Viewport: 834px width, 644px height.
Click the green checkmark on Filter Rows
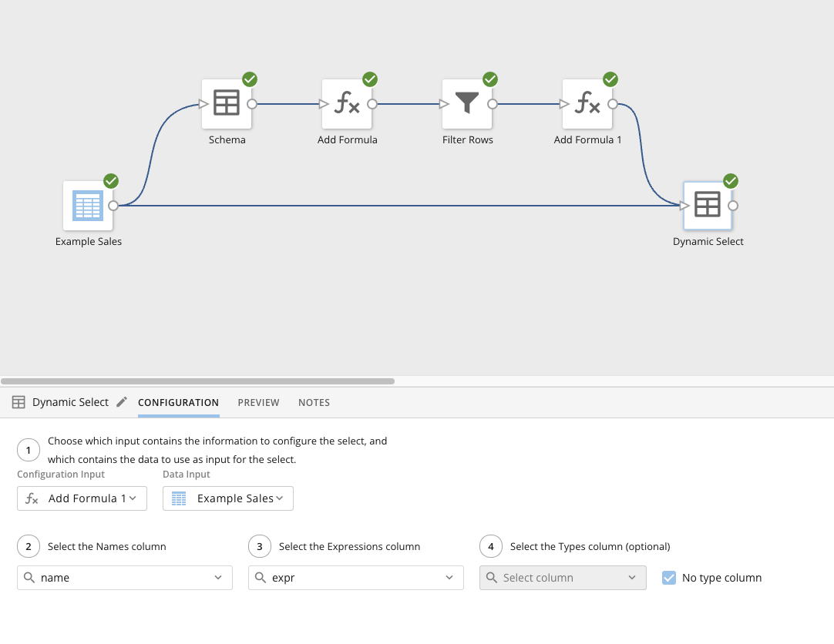(490, 79)
